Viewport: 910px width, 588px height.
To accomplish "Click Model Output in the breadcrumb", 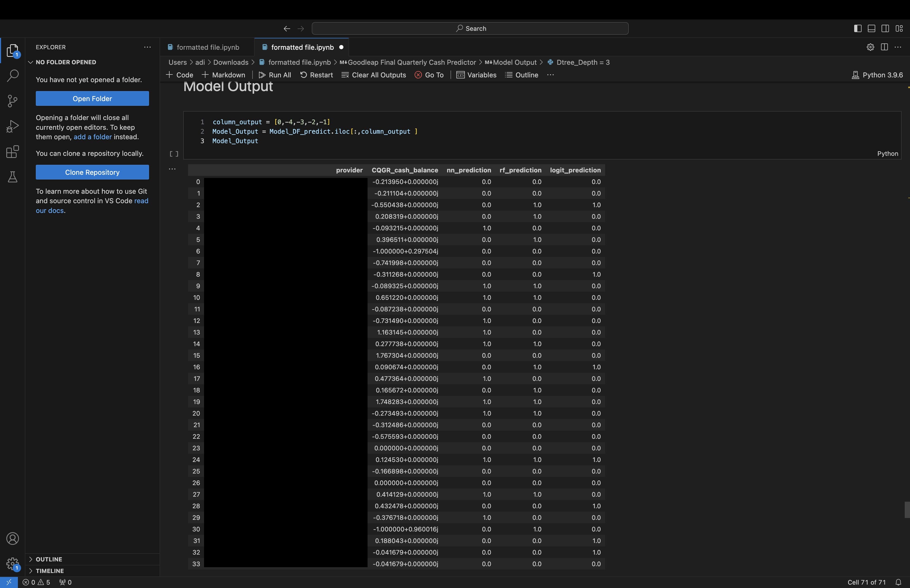I will coord(515,62).
